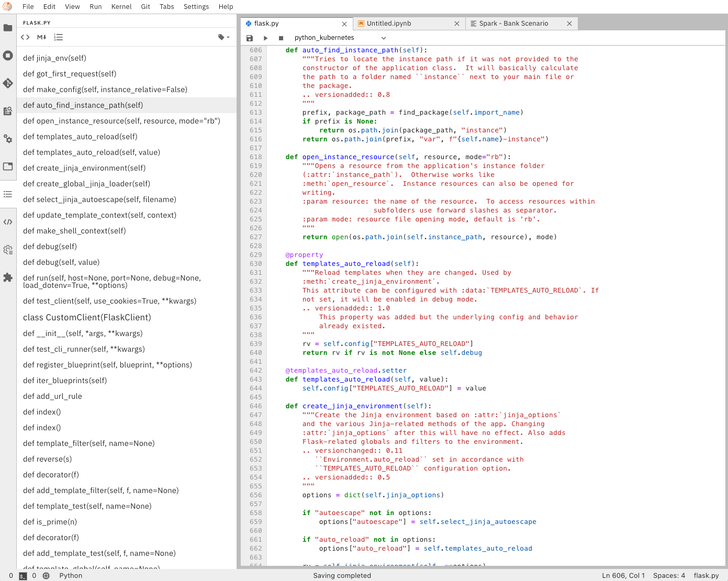Viewport: 728px width, 581px height.
Task: Click the terminal count icon in status bar
Action: (23, 576)
